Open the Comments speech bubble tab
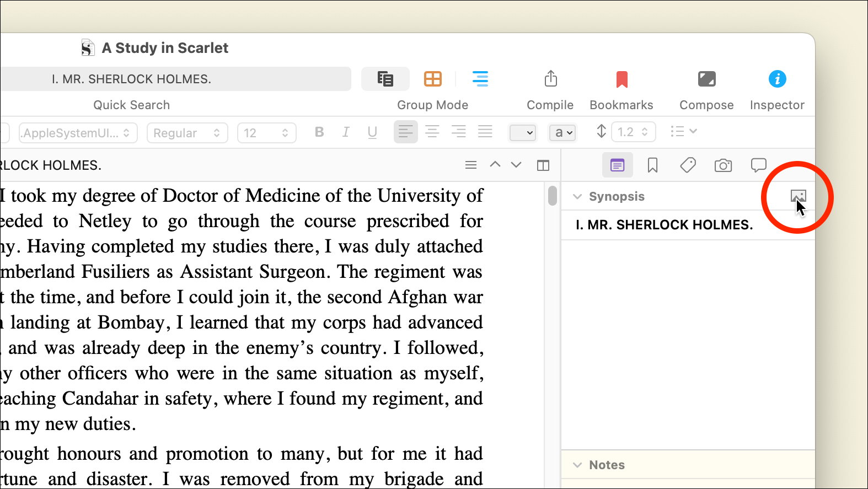This screenshot has height=489, width=868. click(758, 165)
